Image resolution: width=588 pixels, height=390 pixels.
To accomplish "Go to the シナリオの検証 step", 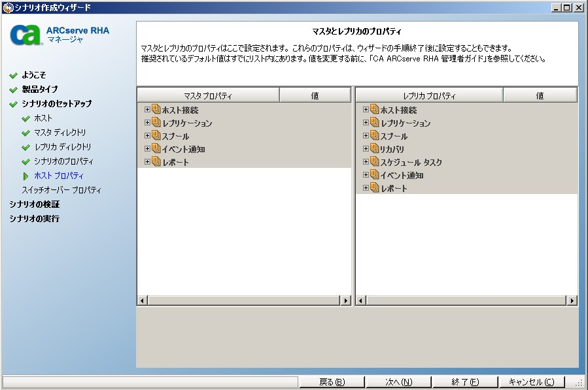I will tap(35, 204).
